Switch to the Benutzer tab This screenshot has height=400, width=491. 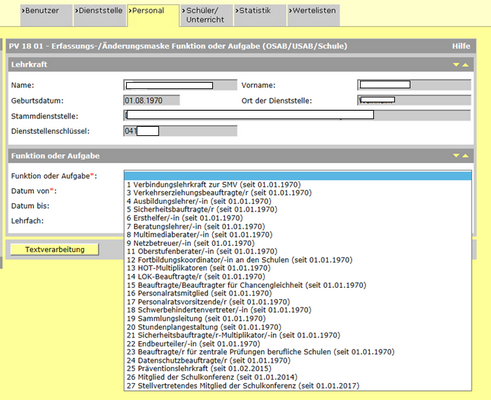pyautogui.click(x=46, y=15)
